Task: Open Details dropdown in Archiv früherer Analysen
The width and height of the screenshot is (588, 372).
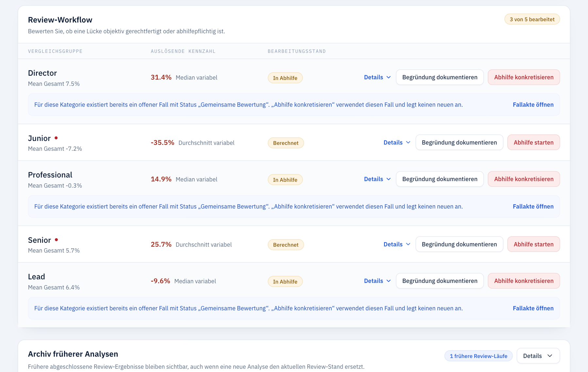Action: coord(538,356)
